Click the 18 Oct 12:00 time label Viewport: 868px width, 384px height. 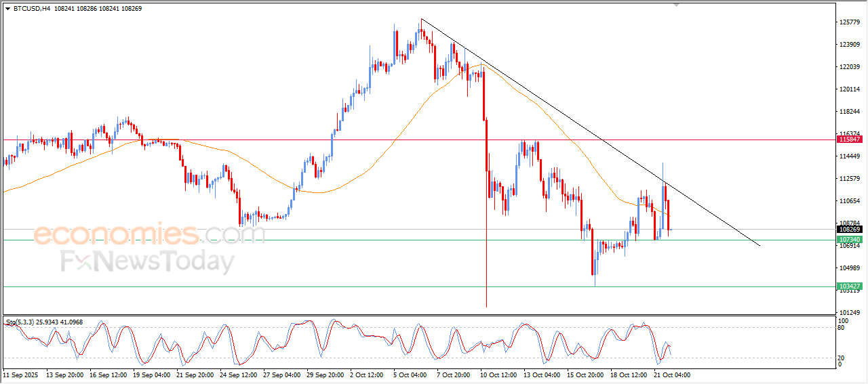[x=629, y=375]
